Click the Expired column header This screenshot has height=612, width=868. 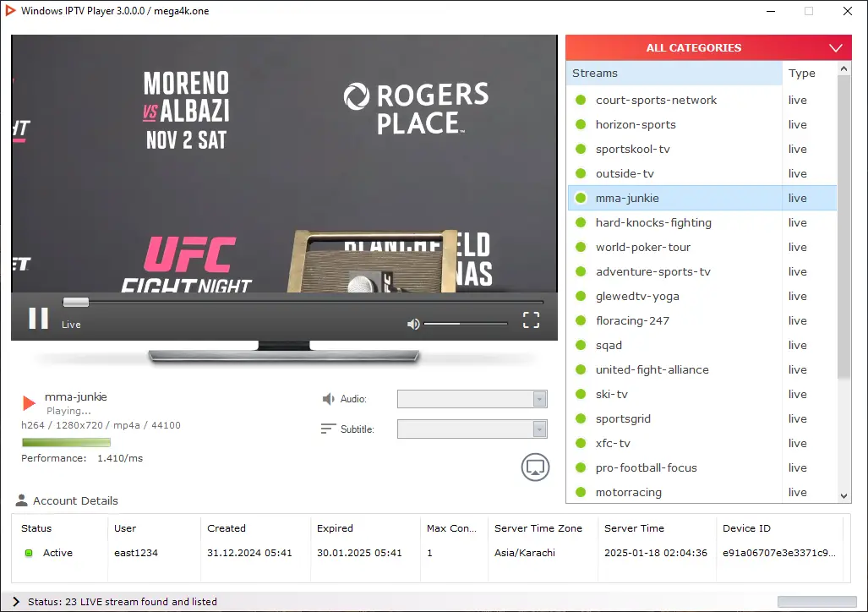coord(365,528)
